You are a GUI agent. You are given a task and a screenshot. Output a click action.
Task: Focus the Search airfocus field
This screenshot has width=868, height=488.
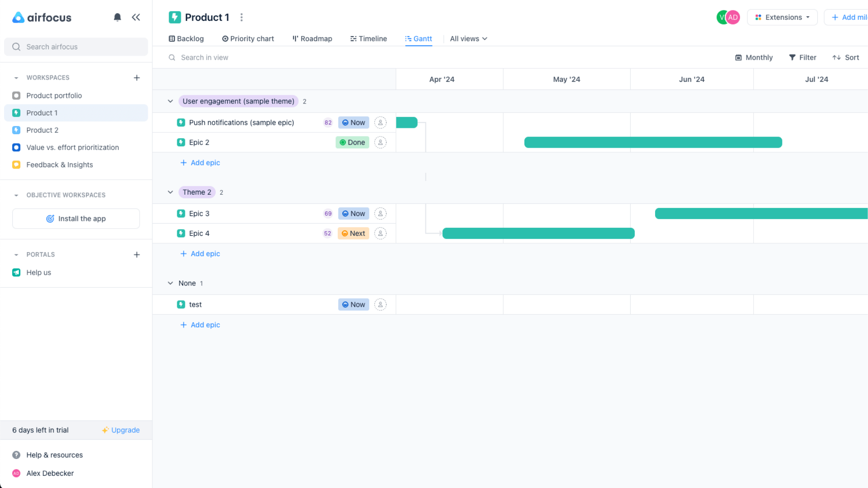[76, 47]
